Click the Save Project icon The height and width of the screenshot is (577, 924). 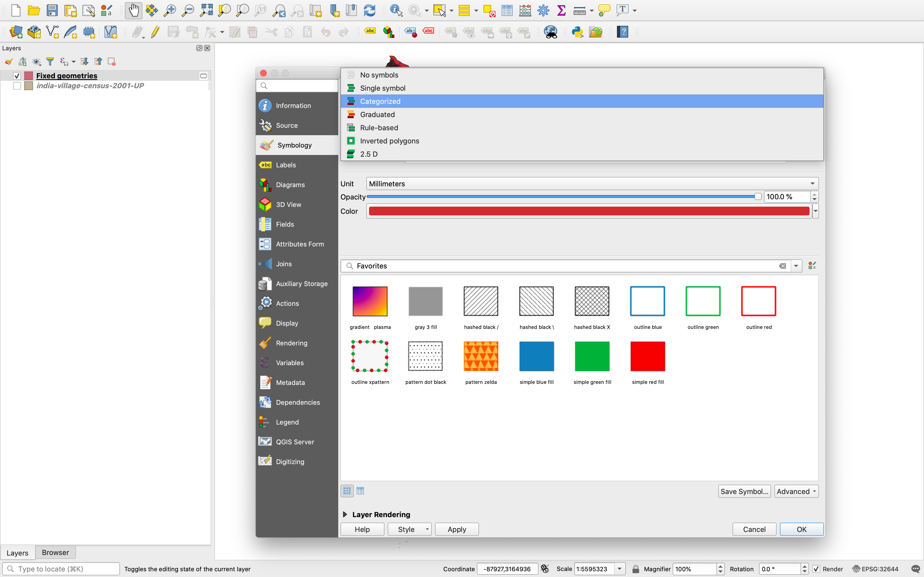coord(52,10)
